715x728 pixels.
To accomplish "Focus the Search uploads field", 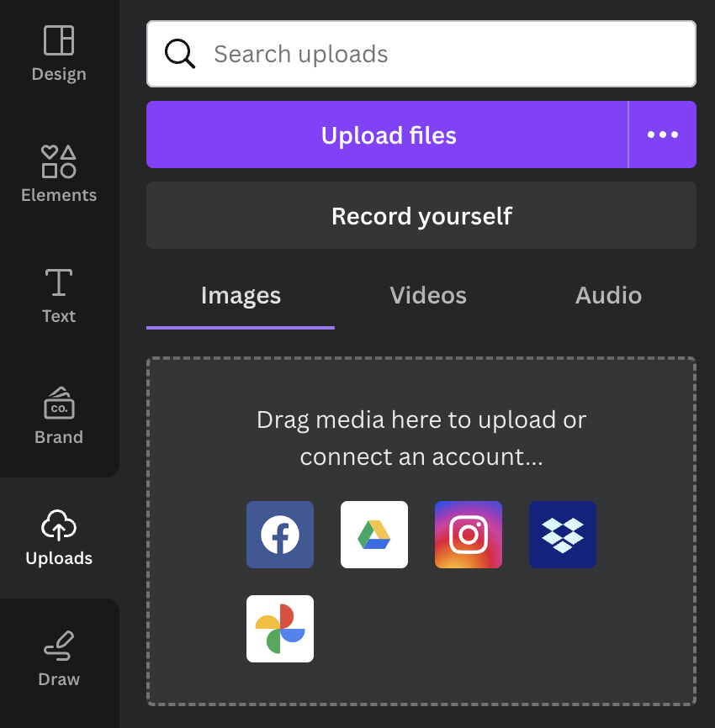I will [437, 54].
